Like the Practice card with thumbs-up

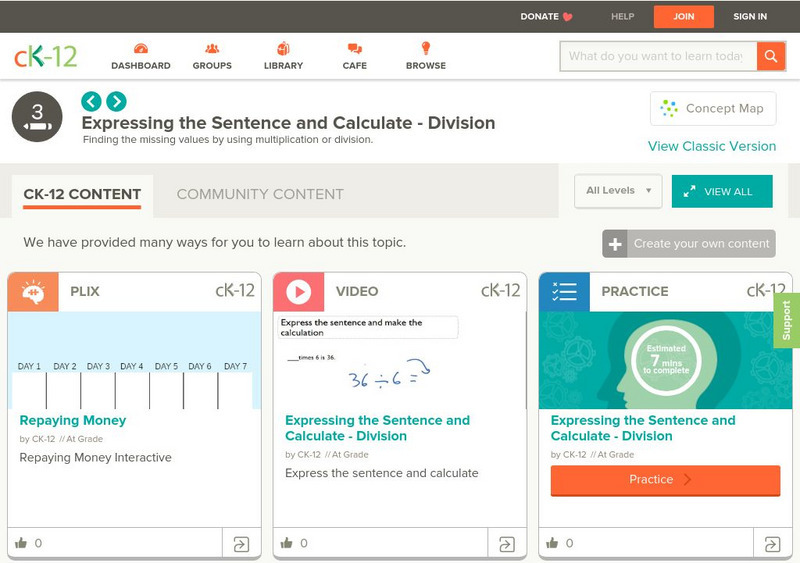coord(553,544)
